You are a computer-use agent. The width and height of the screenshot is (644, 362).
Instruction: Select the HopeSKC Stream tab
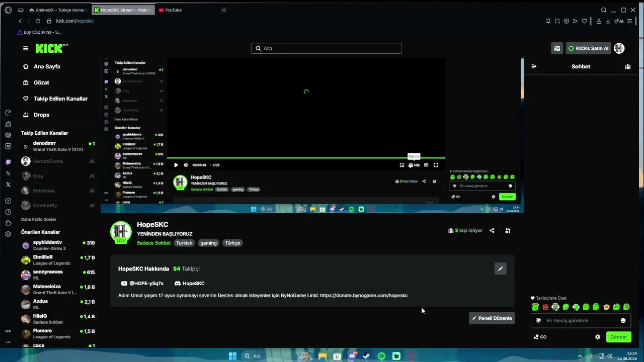tap(123, 10)
